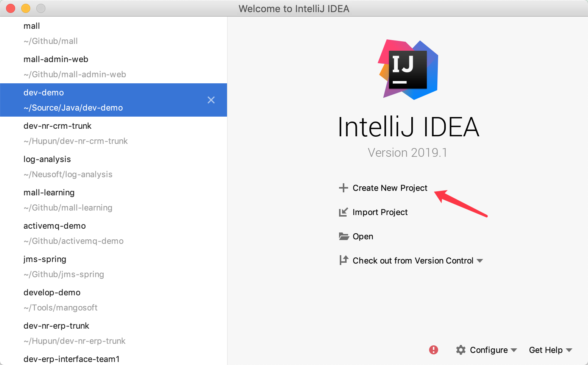Click the yellow minimize window button
588x365 pixels.
point(26,8)
